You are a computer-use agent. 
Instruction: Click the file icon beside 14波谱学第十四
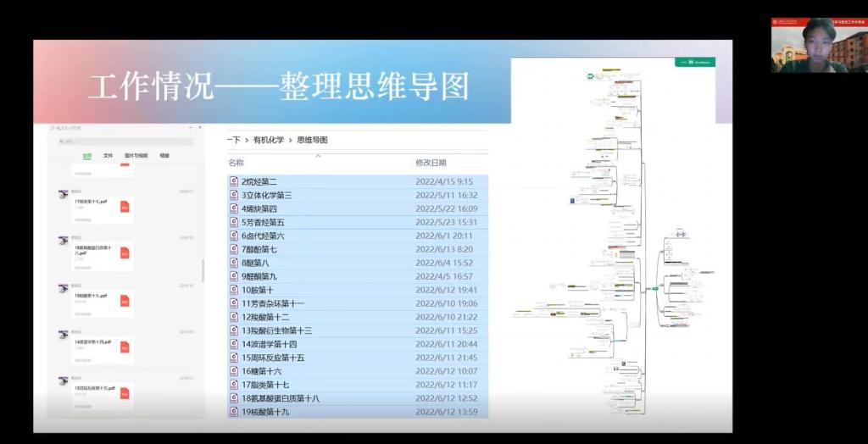click(x=234, y=344)
